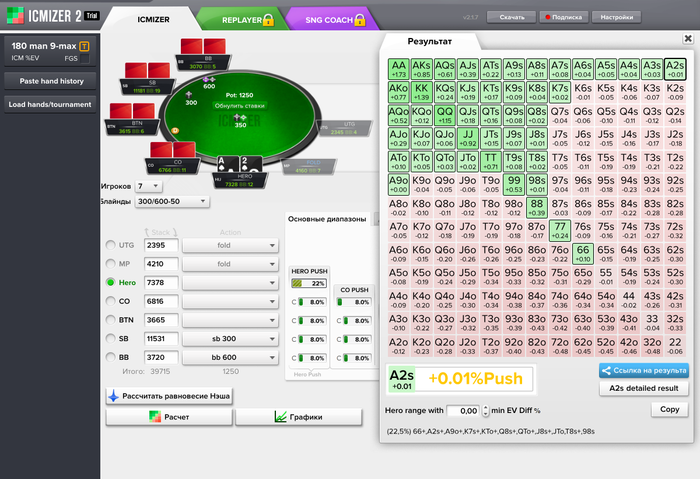Click the Скачать button

click(512, 17)
